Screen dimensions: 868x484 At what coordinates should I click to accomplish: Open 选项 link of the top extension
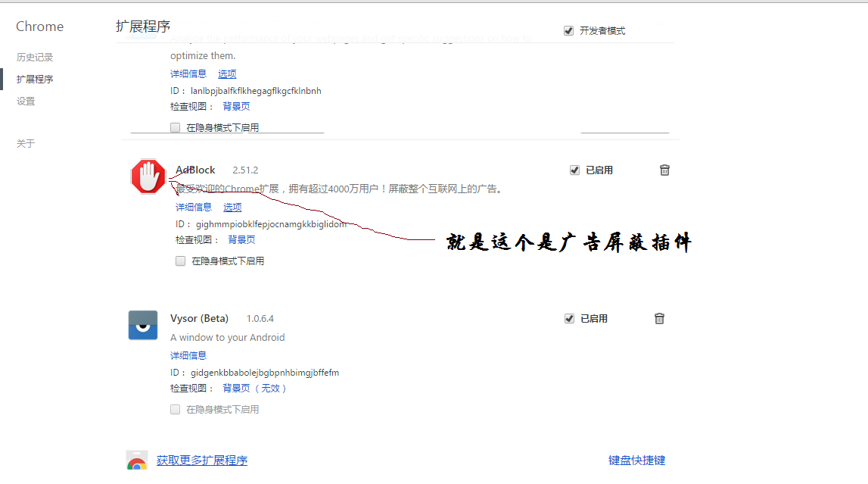pyautogui.click(x=227, y=73)
